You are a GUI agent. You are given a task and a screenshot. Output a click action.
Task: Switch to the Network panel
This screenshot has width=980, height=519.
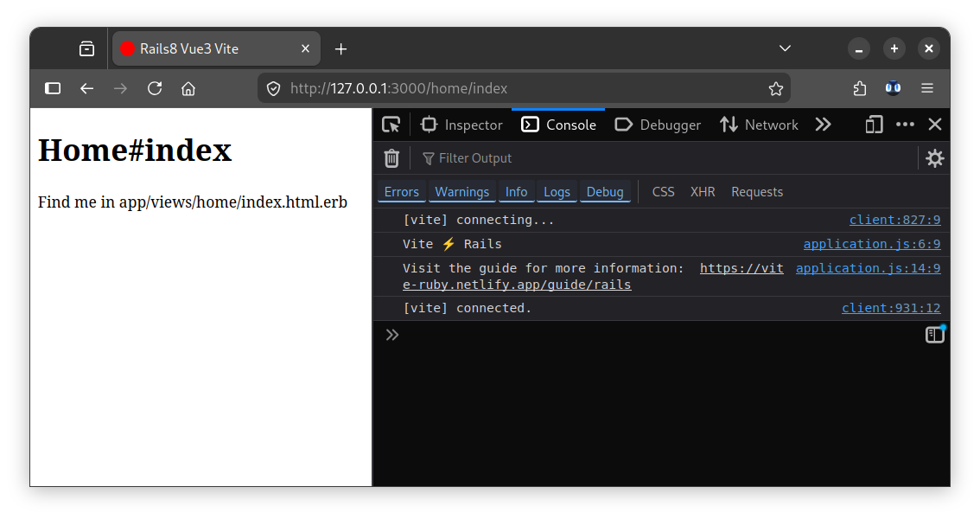point(759,125)
